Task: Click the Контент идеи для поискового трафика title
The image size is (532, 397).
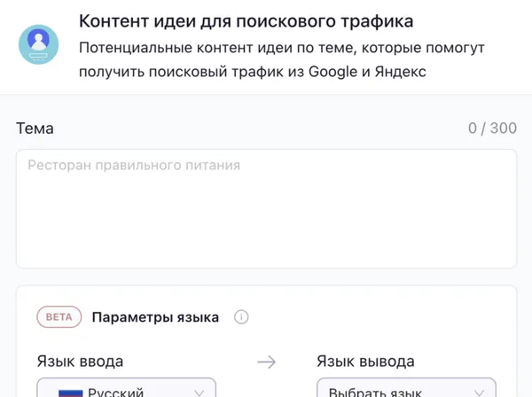Action: (x=246, y=21)
